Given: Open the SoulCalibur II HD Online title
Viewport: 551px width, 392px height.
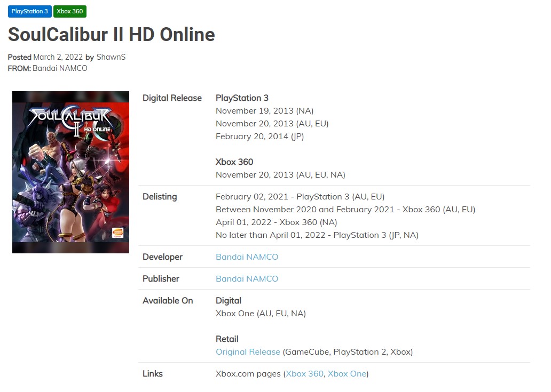Looking at the screenshot, I should click(x=112, y=34).
